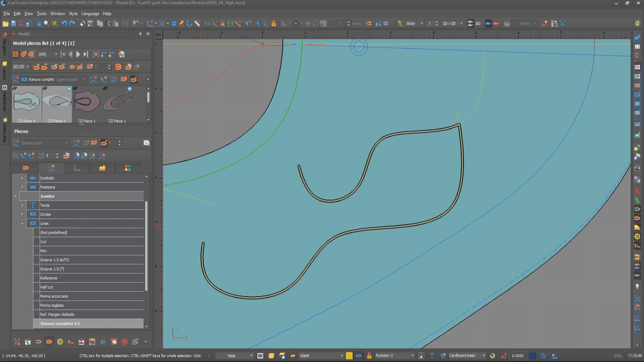Click the layers stack icon in status bar
This screenshot has height=362, width=644.
[x=271, y=356]
